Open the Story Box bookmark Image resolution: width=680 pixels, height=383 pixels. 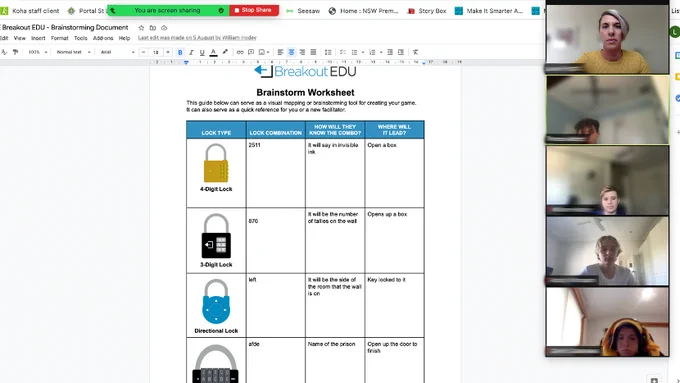pos(427,11)
